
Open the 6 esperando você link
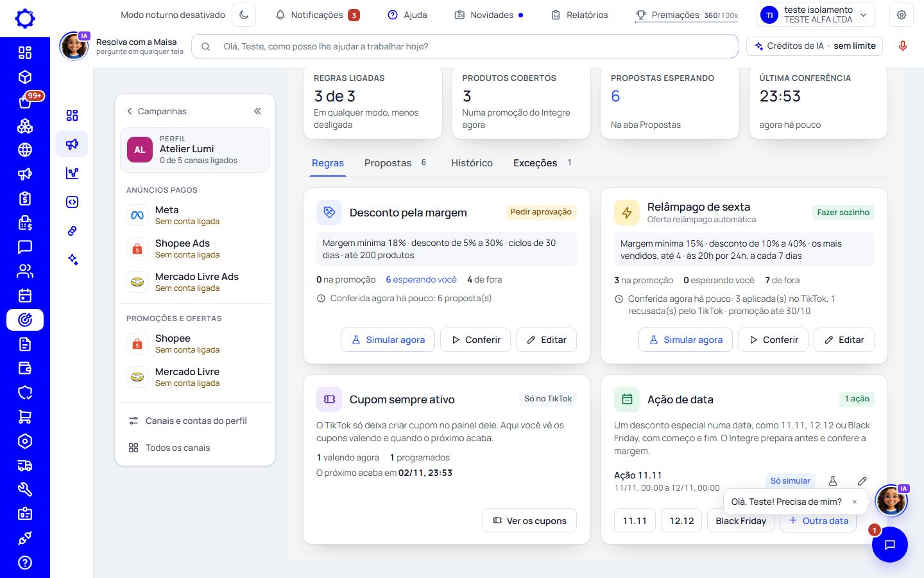click(421, 280)
